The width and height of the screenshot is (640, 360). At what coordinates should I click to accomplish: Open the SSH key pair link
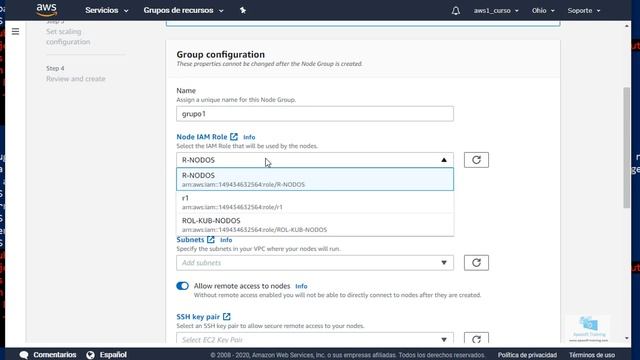tap(198, 317)
